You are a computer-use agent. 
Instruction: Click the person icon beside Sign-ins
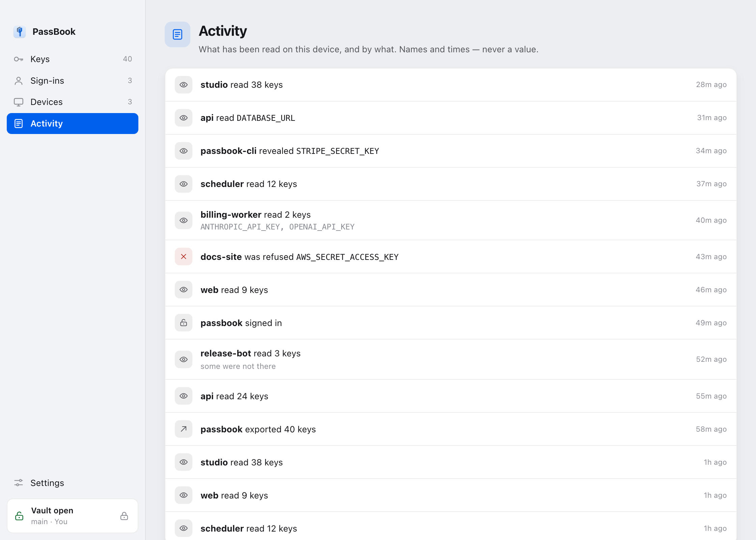(19, 81)
